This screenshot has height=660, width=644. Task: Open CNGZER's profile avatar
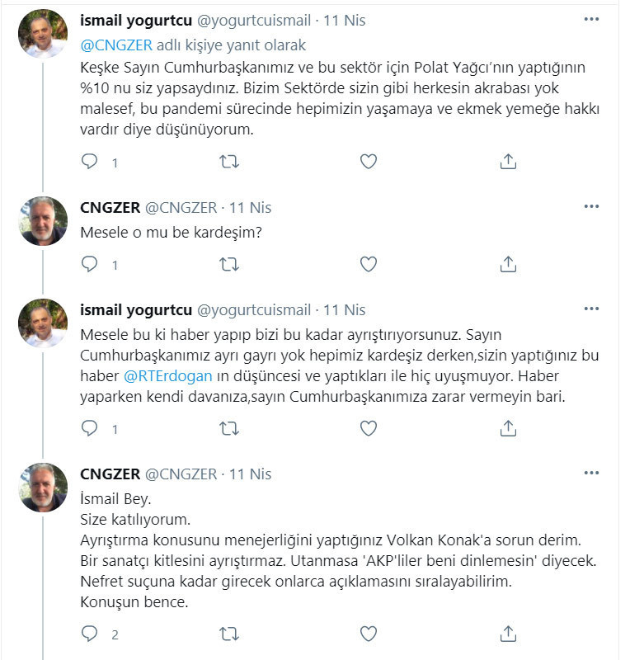click(x=42, y=216)
